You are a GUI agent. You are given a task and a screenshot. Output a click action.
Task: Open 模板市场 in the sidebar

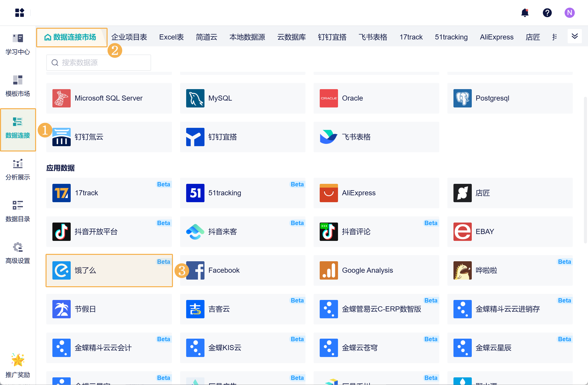tap(18, 86)
